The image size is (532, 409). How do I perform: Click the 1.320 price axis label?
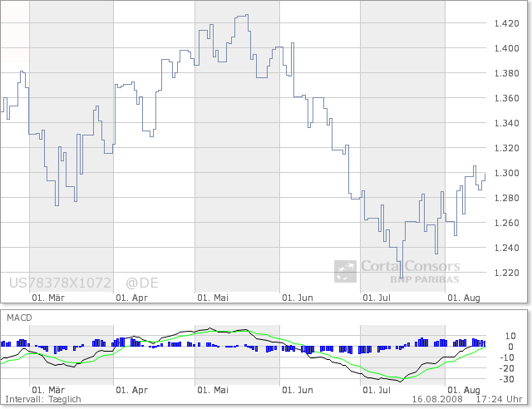(507, 148)
